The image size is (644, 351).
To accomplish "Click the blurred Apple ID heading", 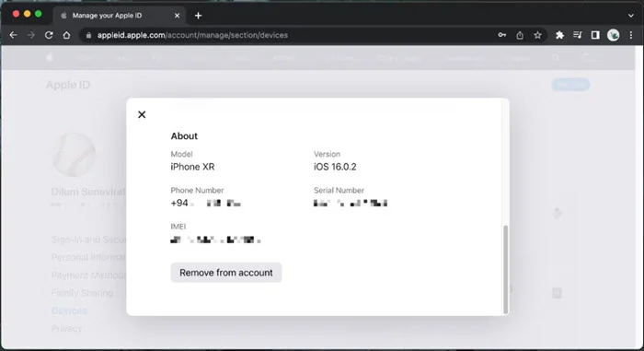I will pyautogui.click(x=68, y=85).
